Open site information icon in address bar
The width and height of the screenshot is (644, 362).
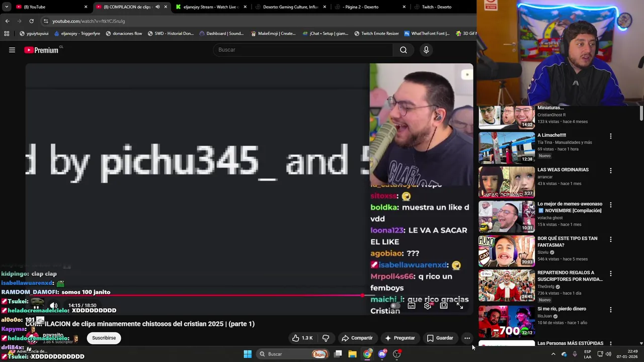46,21
